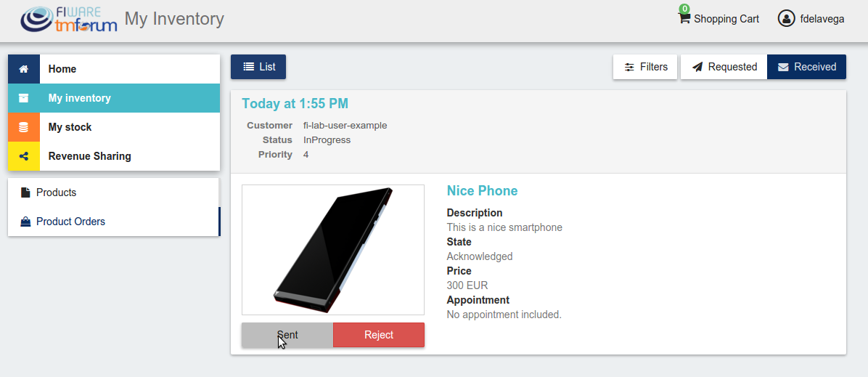Switch to Requested orders view
The image size is (868, 377).
(724, 67)
